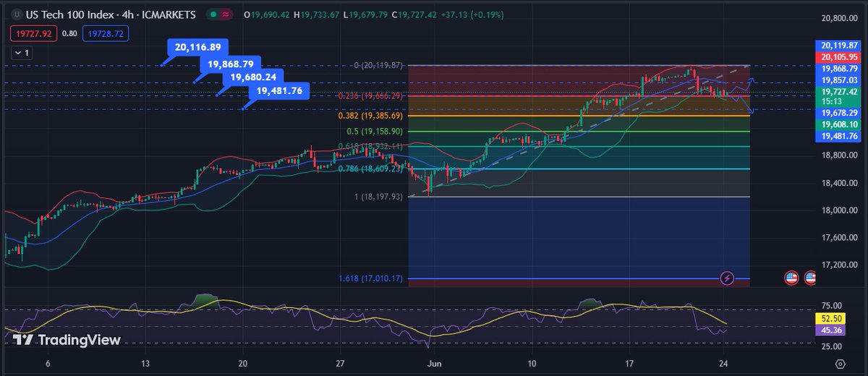The image size is (868, 376).
Task: Click the close value C19,727.42
Action: 415,14
